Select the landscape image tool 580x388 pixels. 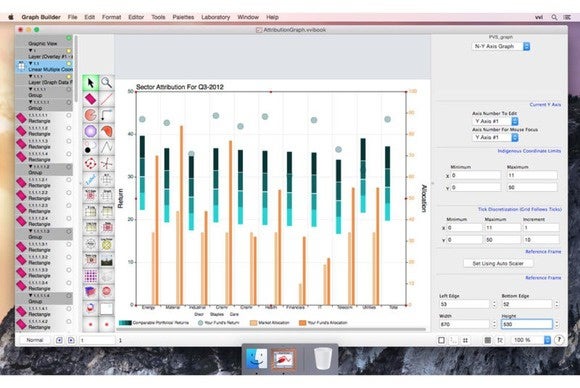click(107, 260)
